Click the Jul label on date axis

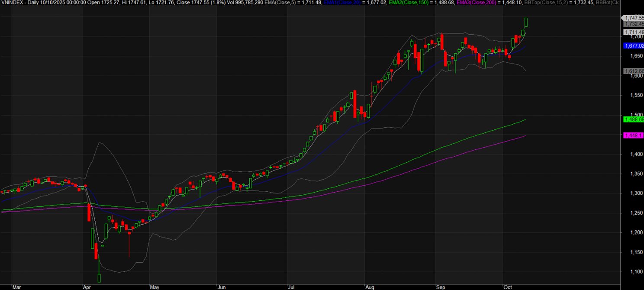(x=291, y=287)
